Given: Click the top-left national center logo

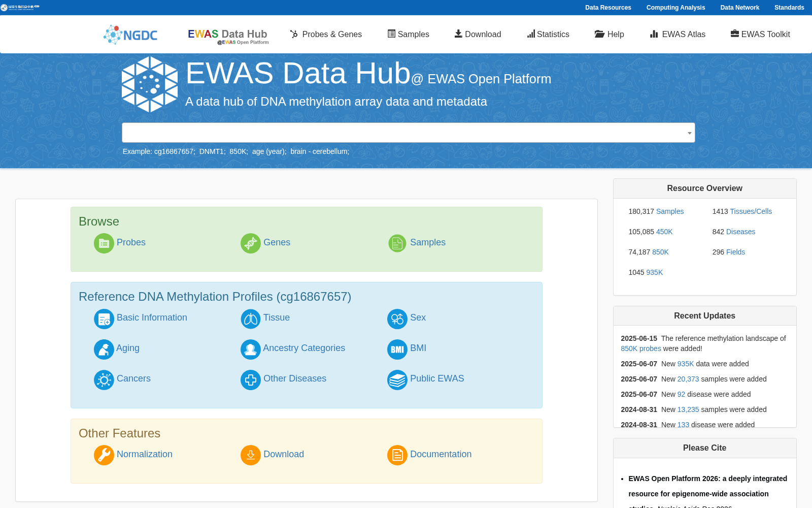Looking at the screenshot, I should (20, 7).
